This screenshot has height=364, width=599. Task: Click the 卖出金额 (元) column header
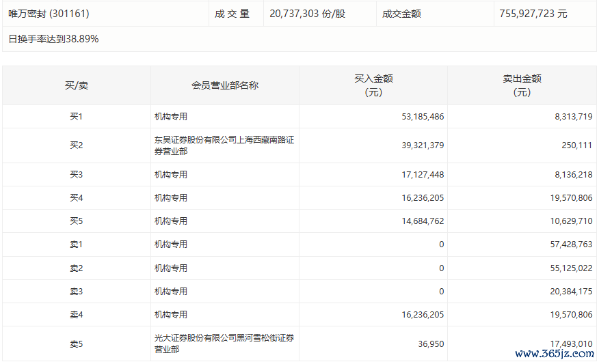pyautogui.click(x=522, y=85)
